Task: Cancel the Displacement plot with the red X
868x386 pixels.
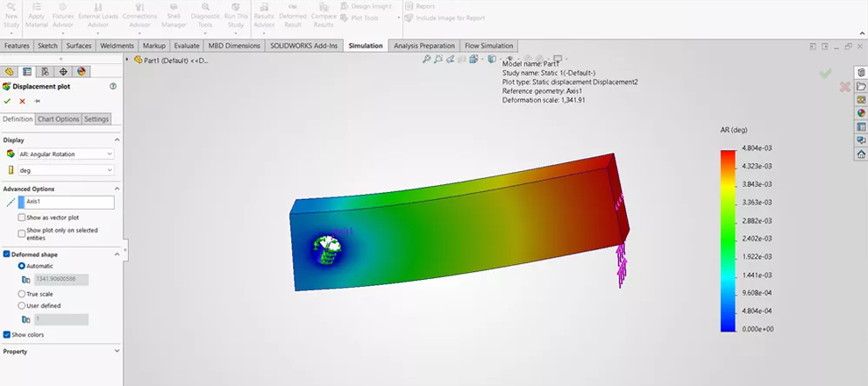Action: click(x=22, y=102)
